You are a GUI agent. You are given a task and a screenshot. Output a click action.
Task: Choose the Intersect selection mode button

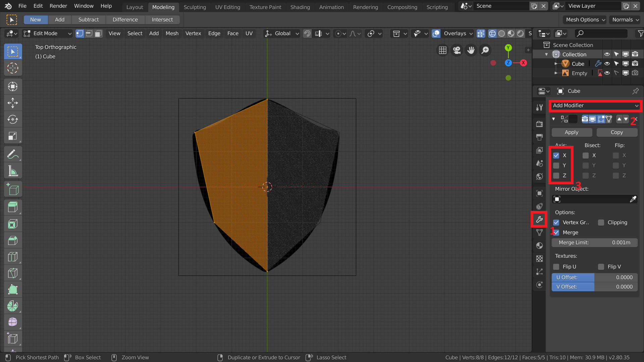point(162,20)
